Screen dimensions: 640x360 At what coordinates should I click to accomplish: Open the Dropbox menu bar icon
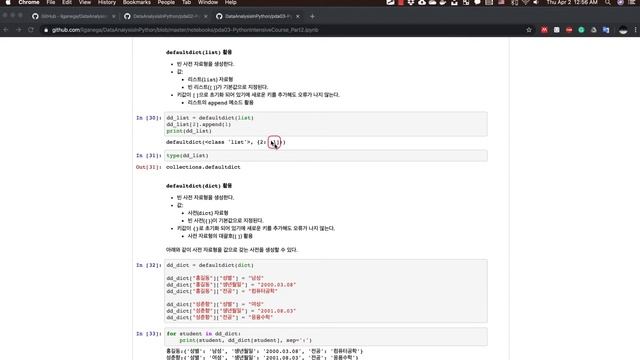pos(411,2)
